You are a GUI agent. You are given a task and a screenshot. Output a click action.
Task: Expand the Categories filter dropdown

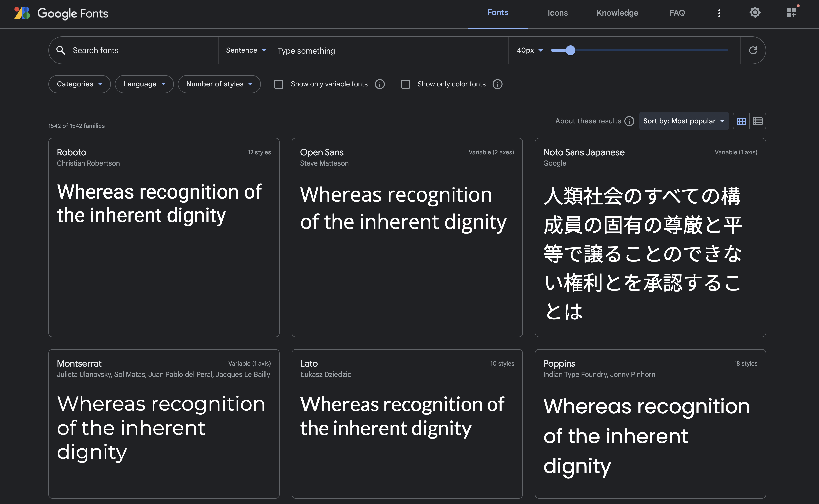80,84
